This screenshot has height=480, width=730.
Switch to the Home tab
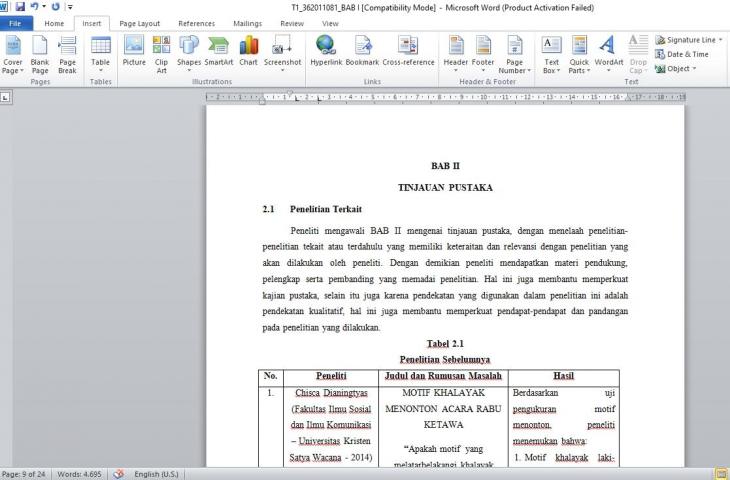[54, 23]
